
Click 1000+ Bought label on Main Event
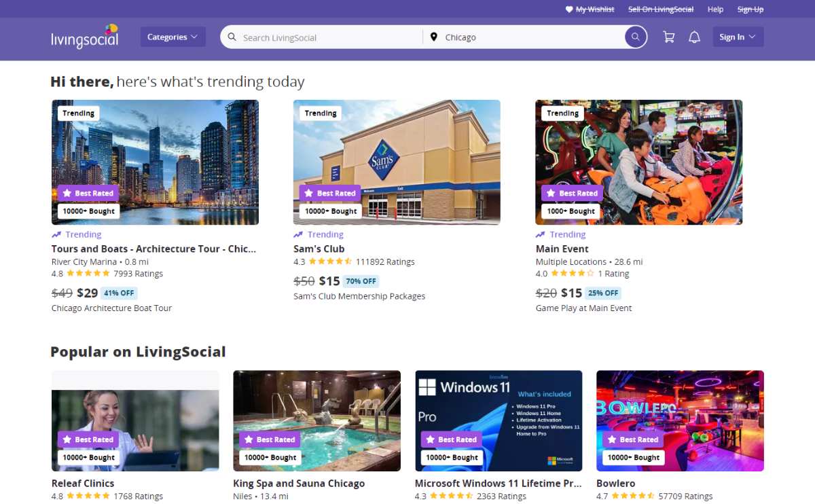[x=572, y=211]
